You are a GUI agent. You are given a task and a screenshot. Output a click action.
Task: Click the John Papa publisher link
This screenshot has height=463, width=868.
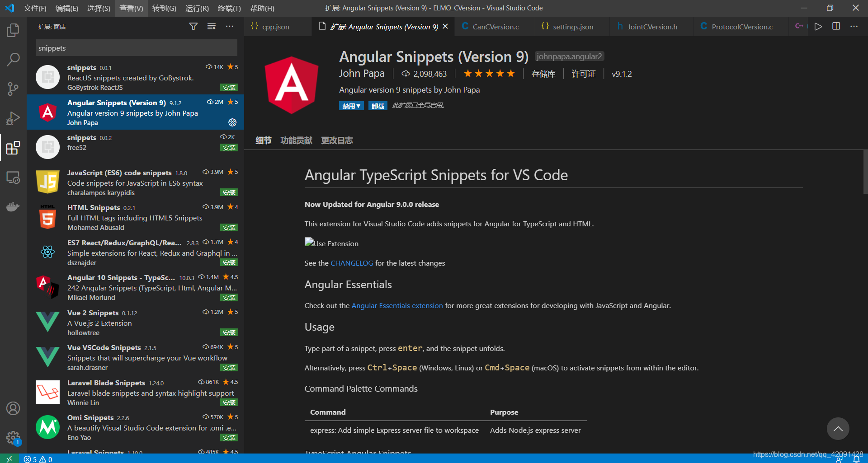(362, 73)
